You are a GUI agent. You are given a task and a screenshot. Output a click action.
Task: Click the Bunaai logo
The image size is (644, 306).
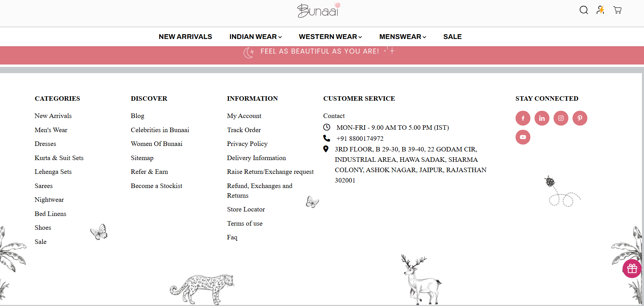[318, 10]
